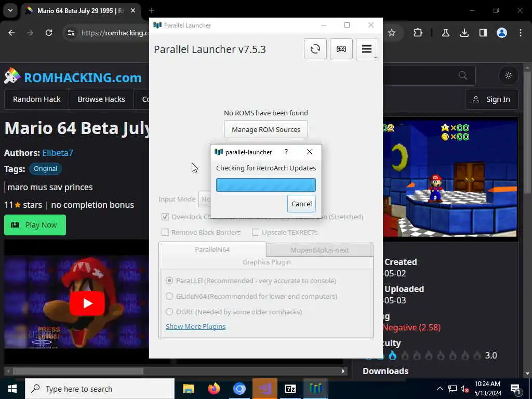The image size is (532, 399).
Task: Open the Chrome three-dot menu
Action: [521, 33]
